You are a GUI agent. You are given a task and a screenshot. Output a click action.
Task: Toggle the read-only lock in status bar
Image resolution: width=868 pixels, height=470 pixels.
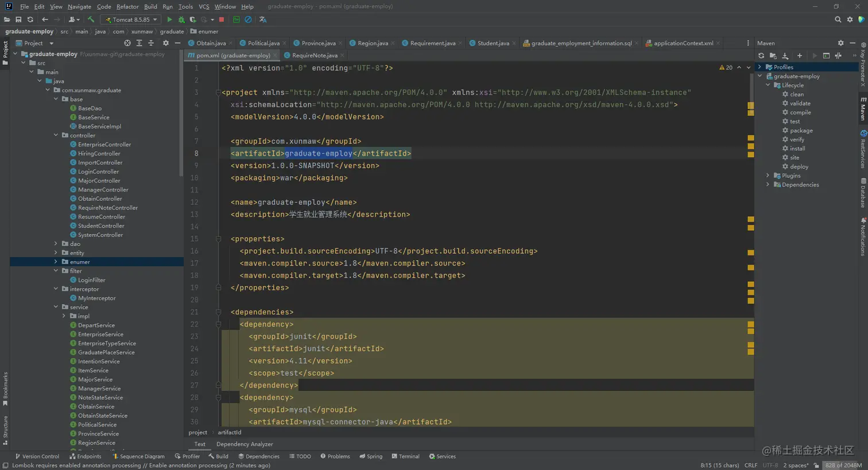point(816,465)
